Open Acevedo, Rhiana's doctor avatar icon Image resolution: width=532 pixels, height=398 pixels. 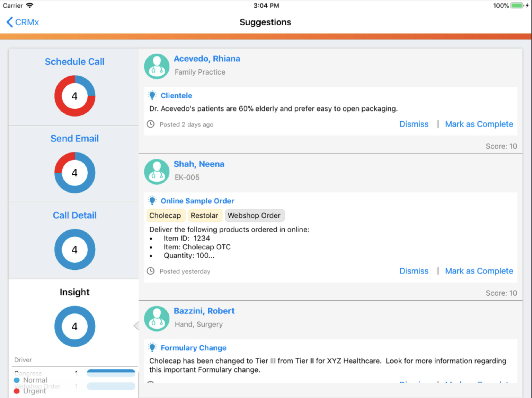(157, 66)
